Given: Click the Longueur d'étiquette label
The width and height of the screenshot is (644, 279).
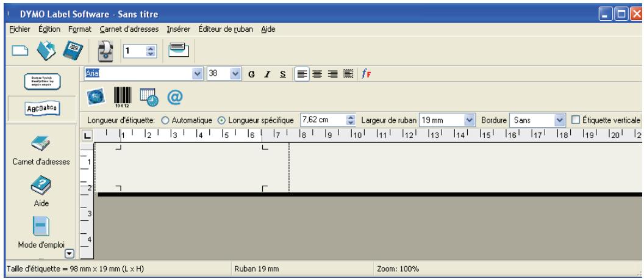Looking at the screenshot, I should click(121, 120).
